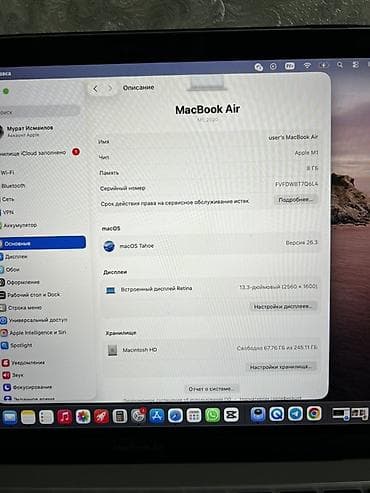Image resolution: width=370 pixels, height=493 pixels.
Task: Open Music from the Dock
Action: (65, 416)
